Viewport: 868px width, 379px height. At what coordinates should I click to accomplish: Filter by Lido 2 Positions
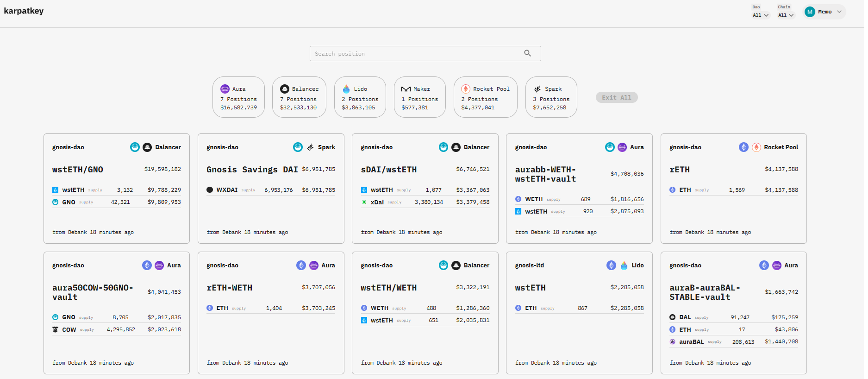tap(360, 97)
